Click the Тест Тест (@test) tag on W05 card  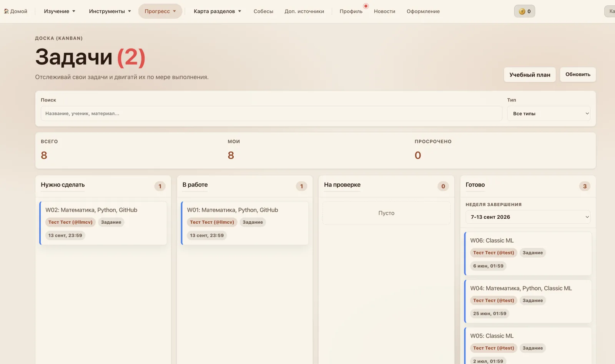(494, 348)
